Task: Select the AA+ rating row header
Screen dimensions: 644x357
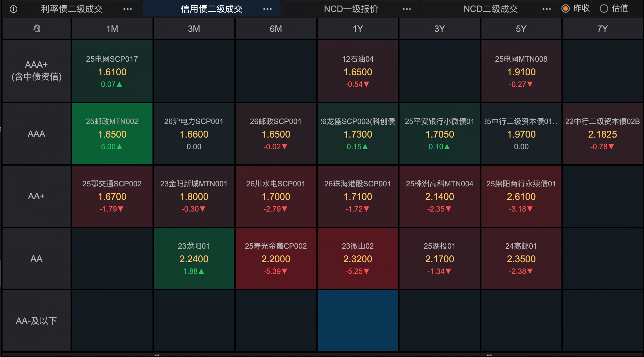Action: [x=37, y=196]
